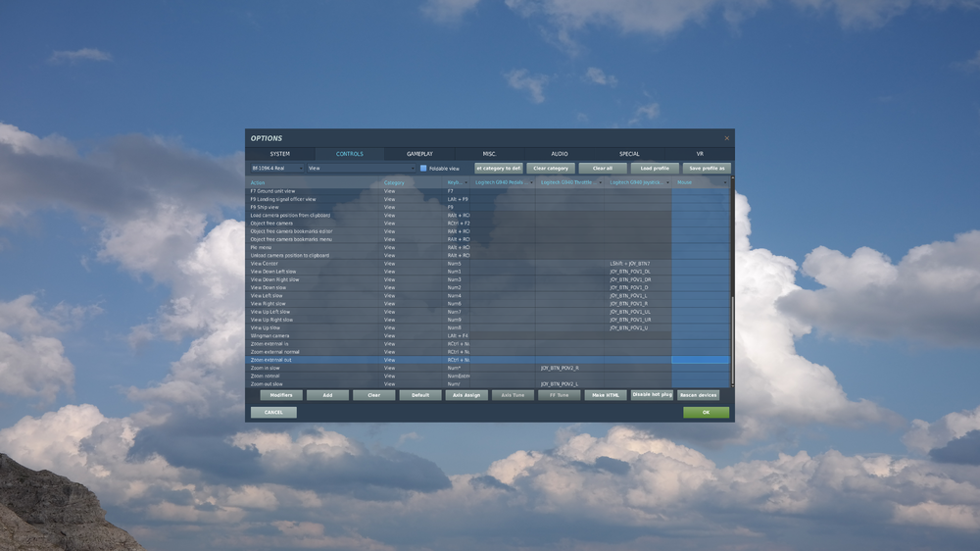This screenshot has width=980, height=551.
Task: Click the Modifiers button
Action: click(x=280, y=395)
